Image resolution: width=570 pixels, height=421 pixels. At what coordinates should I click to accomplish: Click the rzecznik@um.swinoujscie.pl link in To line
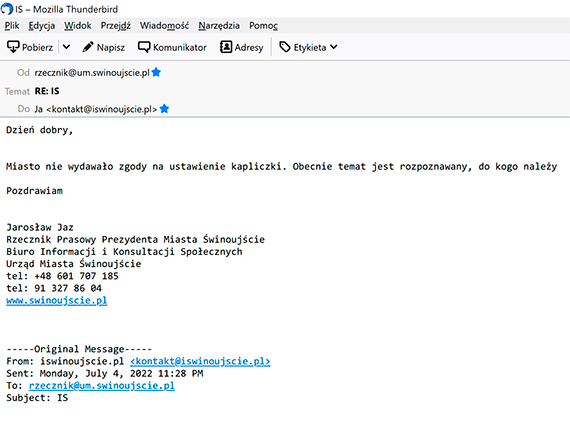point(102,385)
